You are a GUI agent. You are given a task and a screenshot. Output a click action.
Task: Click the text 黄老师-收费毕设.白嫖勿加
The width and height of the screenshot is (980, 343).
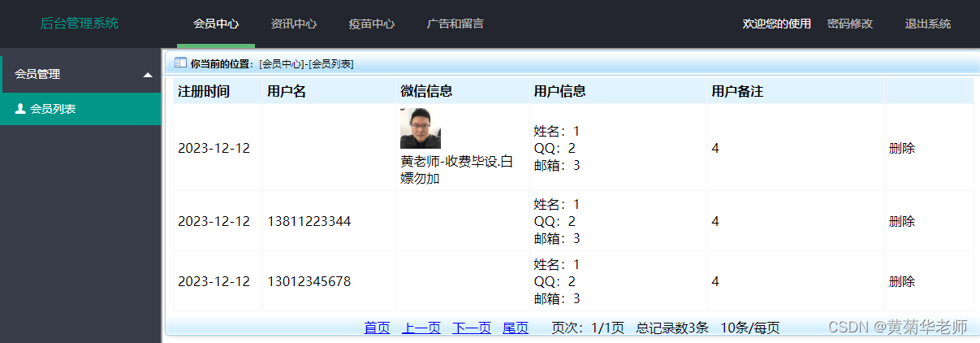pyautogui.click(x=457, y=170)
